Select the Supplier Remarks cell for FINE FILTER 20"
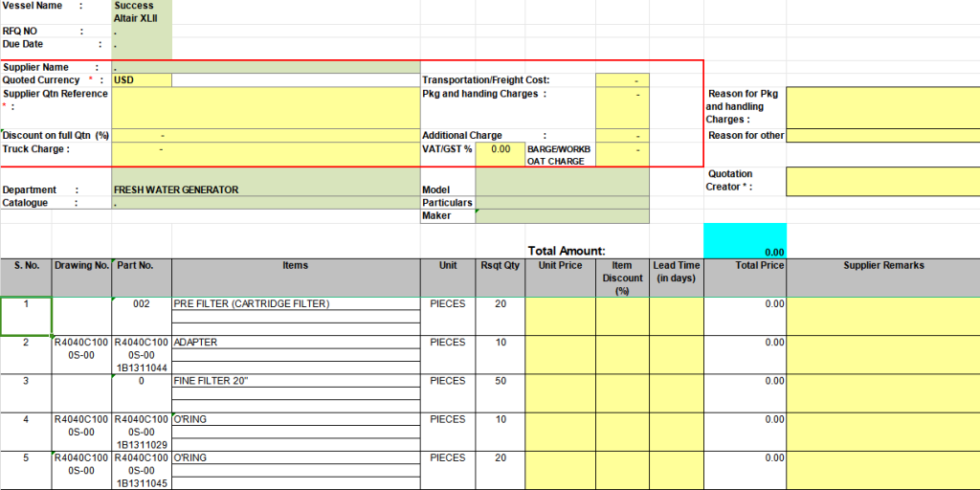980x490 pixels. click(x=882, y=392)
